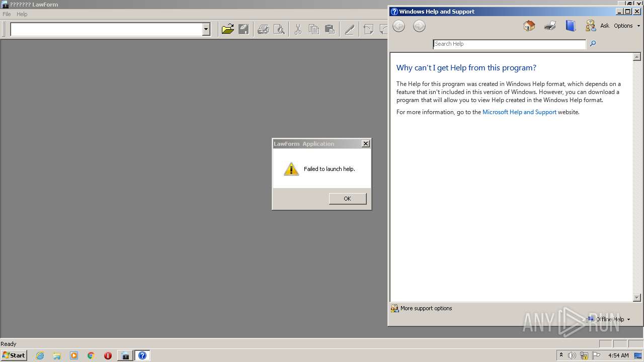Open Windows Explorer from the taskbar

(x=57, y=355)
